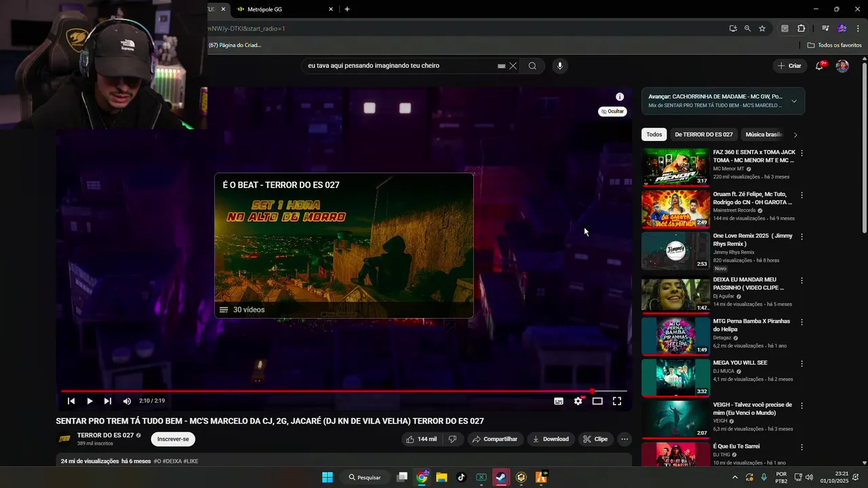Viewport: 868px width, 488px height.
Task: Click into the YouTube search field
Action: tap(400, 66)
